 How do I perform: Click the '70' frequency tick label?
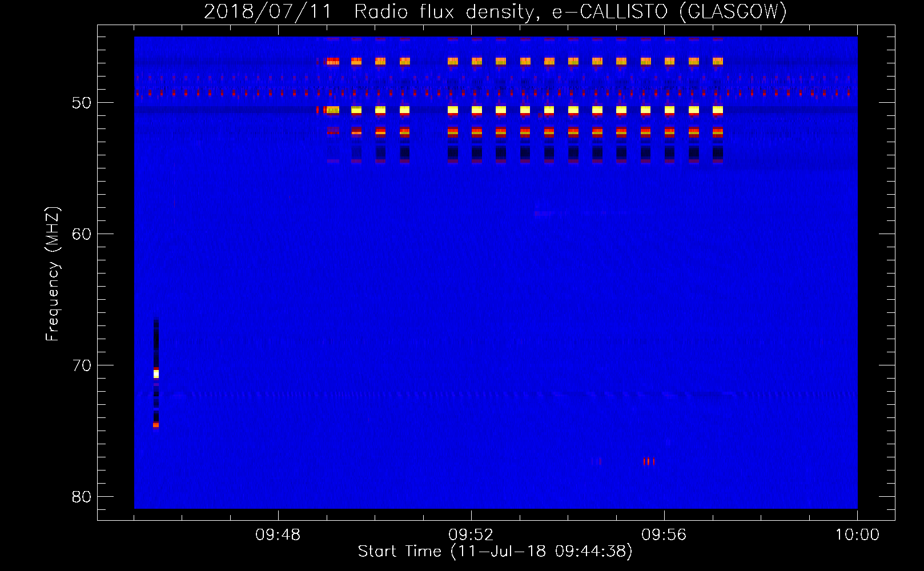pos(82,365)
